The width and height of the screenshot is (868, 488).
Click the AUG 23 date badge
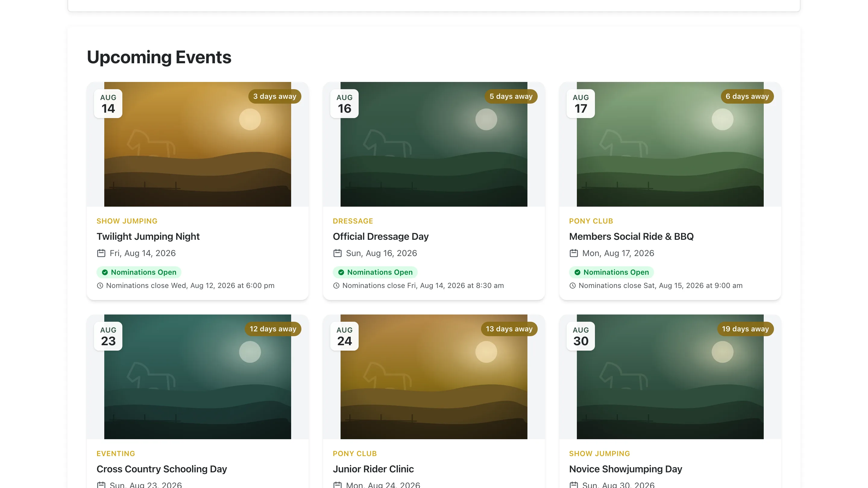click(108, 336)
